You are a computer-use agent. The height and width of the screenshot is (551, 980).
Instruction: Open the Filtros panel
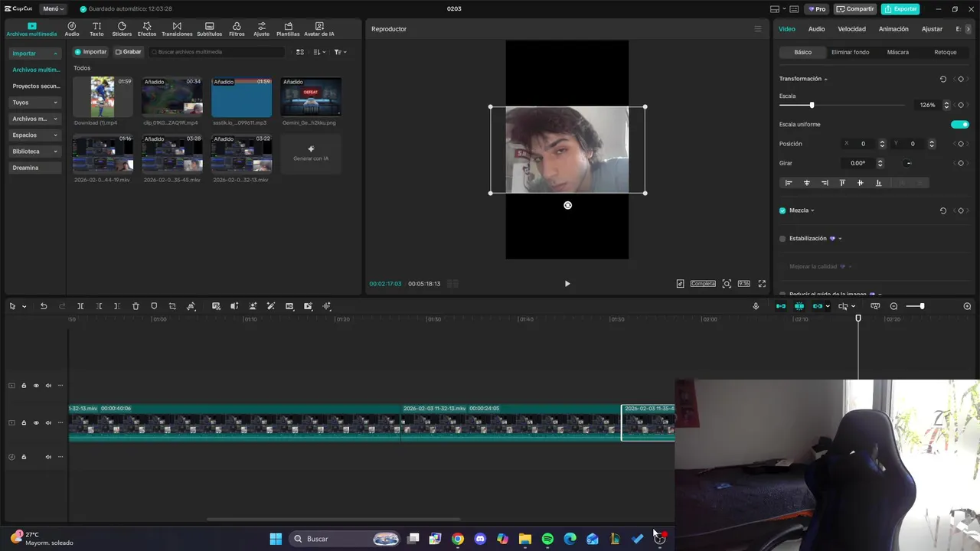pos(237,29)
